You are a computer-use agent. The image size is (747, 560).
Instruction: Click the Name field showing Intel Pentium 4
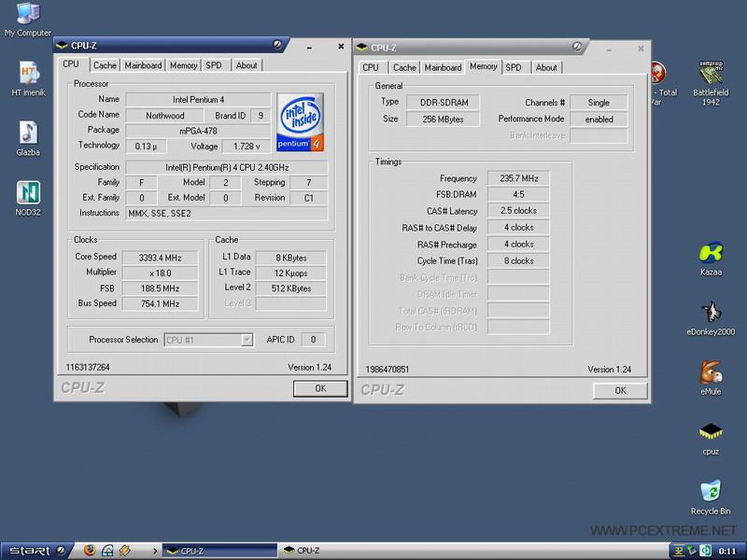click(198, 100)
